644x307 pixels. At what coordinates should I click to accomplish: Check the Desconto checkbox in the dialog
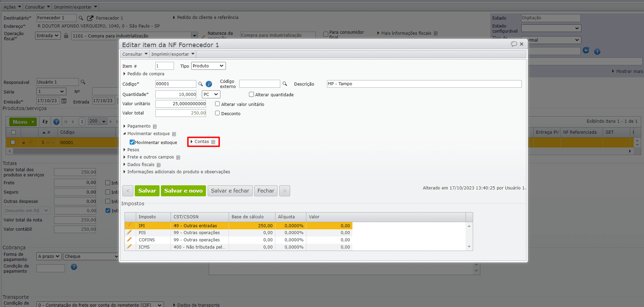coord(217,113)
